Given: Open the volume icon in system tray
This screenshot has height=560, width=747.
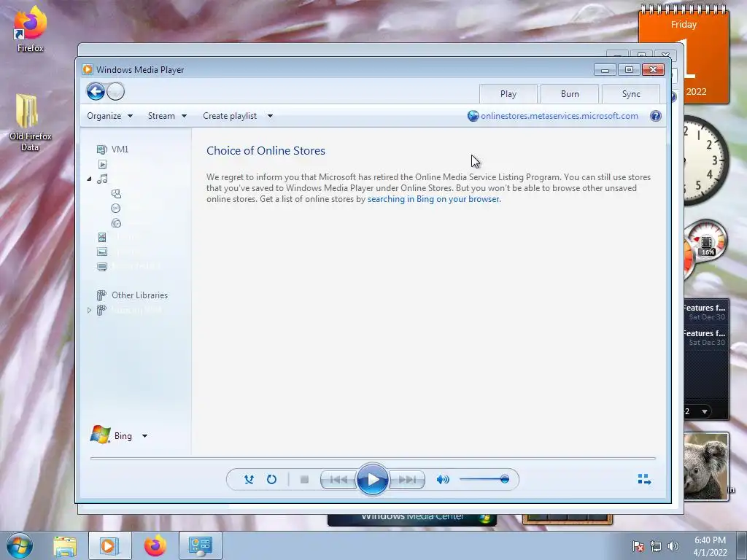Looking at the screenshot, I should (x=673, y=546).
